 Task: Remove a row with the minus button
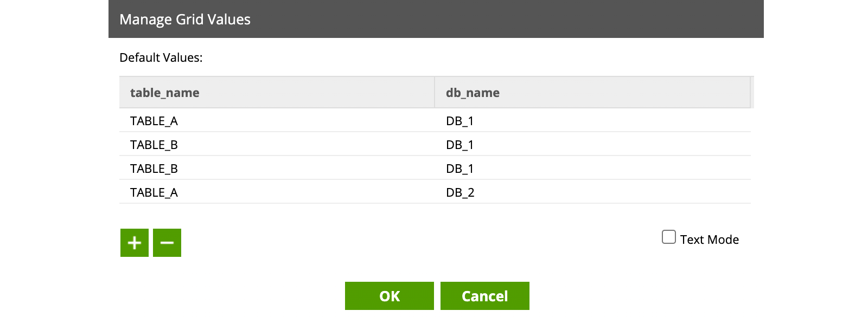point(167,243)
